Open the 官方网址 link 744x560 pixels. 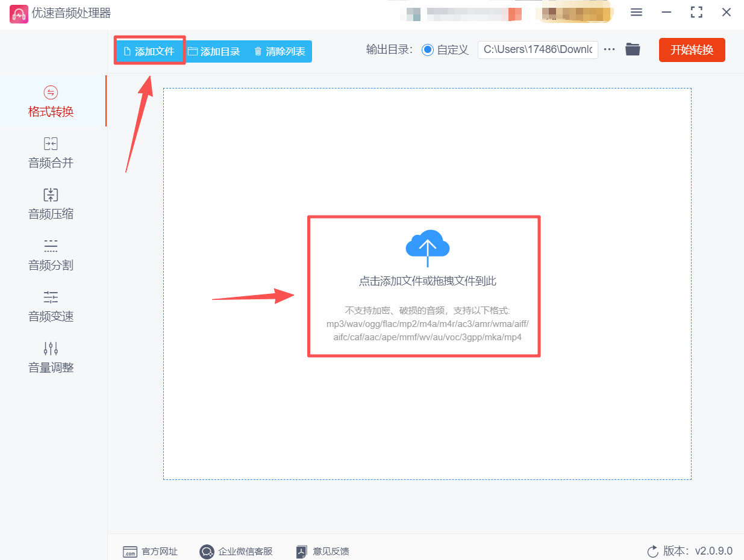coord(151,551)
